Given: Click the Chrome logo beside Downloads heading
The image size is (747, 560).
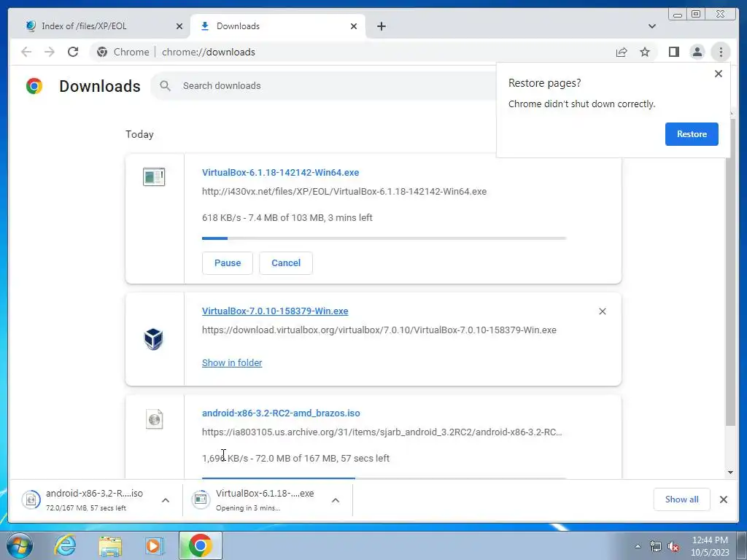Looking at the screenshot, I should [x=34, y=86].
